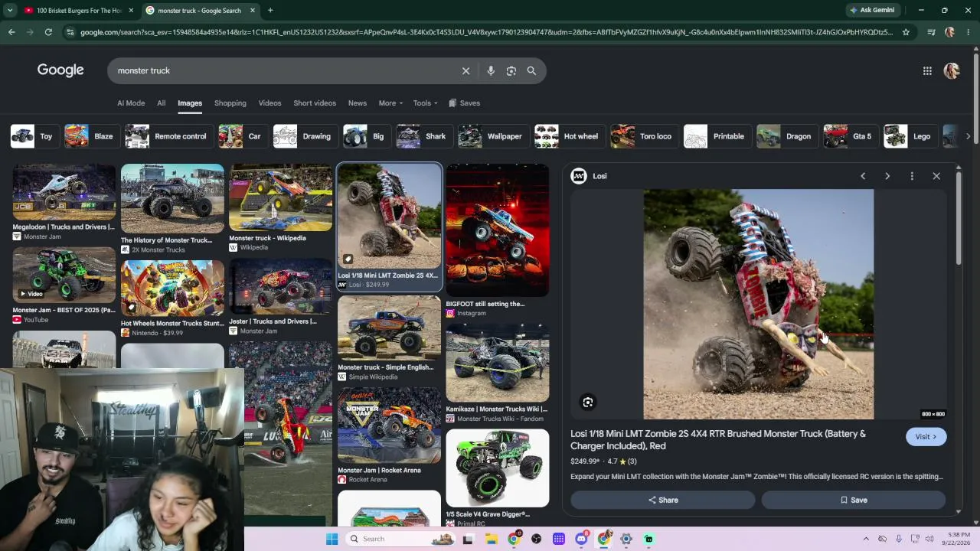Open Google Lens search by image
This screenshot has height=551, width=980.
(511, 70)
